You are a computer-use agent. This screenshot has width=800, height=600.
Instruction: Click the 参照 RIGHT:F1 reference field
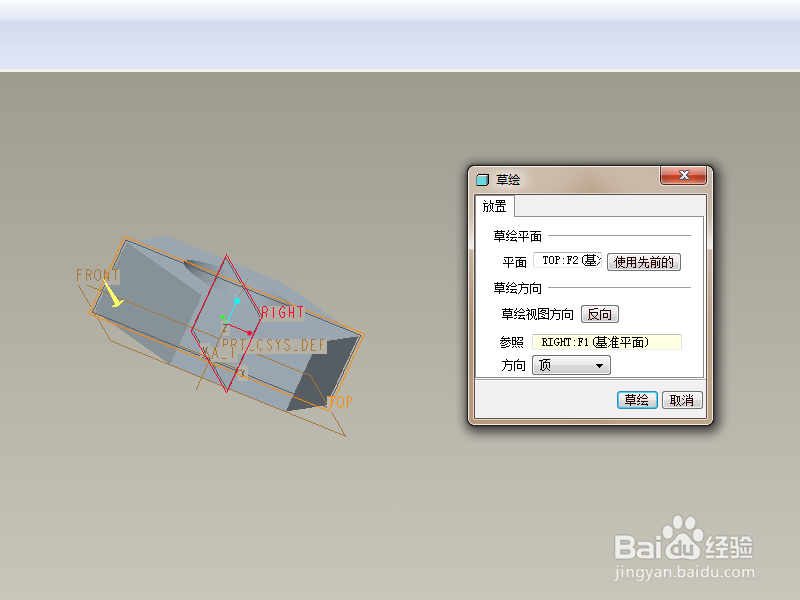607,342
